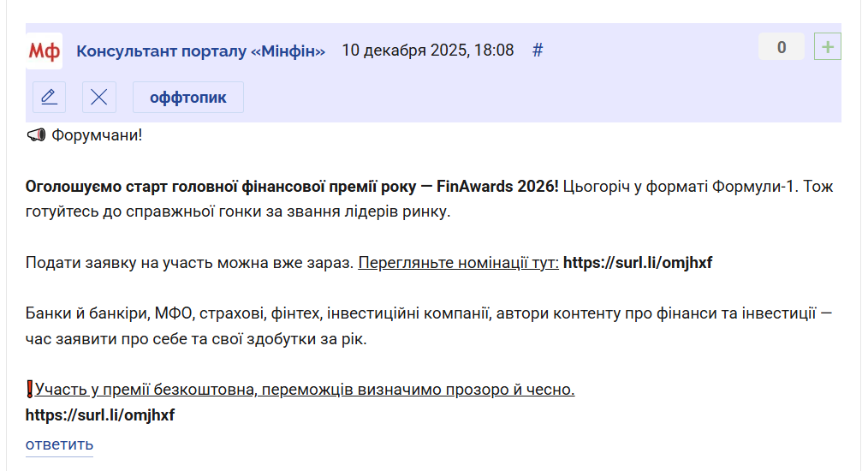Click the red exclamation mark emoji
This screenshot has width=868, height=471.
click(30, 390)
